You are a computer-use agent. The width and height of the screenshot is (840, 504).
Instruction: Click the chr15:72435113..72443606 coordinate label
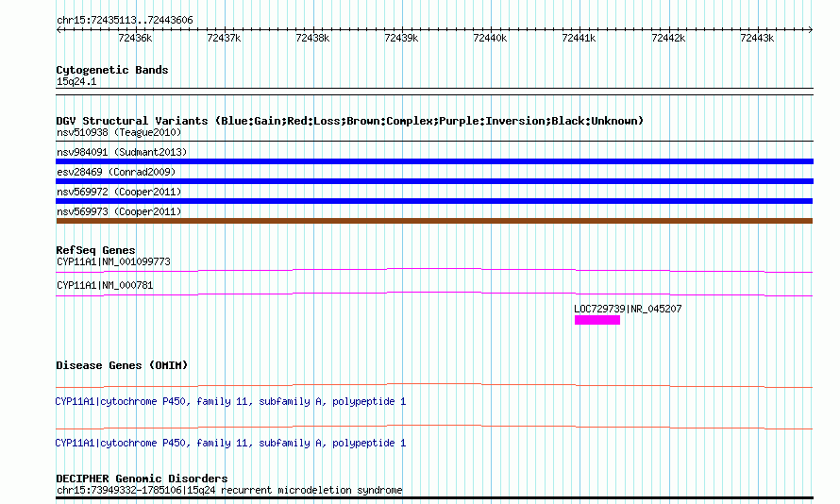point(125,21)
